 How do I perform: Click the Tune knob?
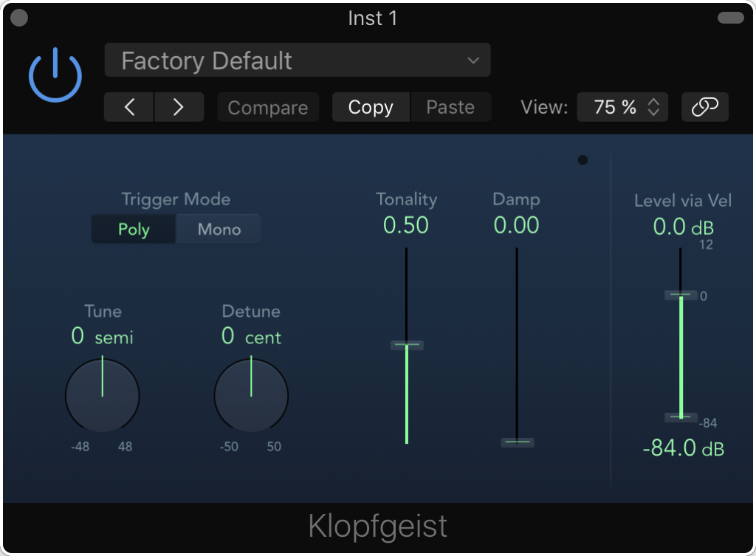tap(102, 396)
